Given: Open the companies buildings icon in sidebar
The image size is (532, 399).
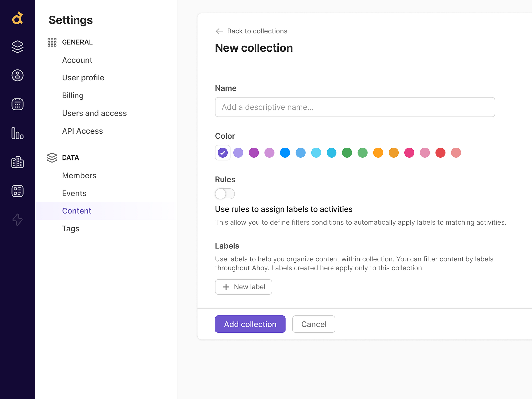Looking at the screenshot, I should tap(17, 162).
